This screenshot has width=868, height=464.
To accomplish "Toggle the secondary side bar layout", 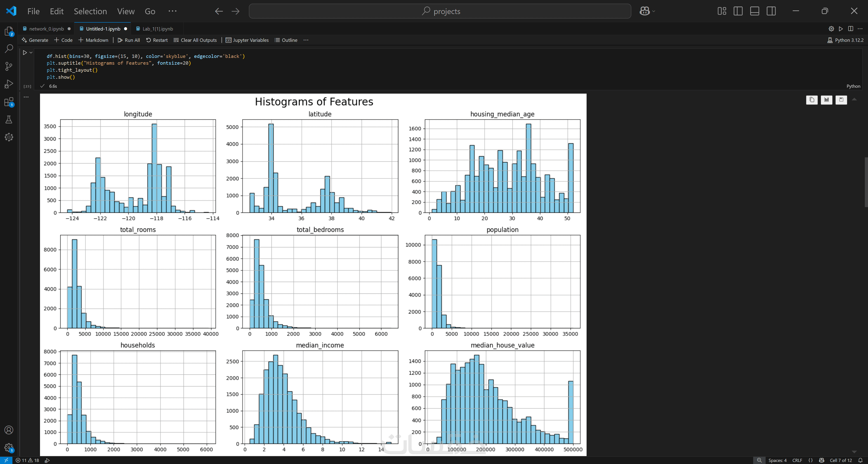I will 771,11.
